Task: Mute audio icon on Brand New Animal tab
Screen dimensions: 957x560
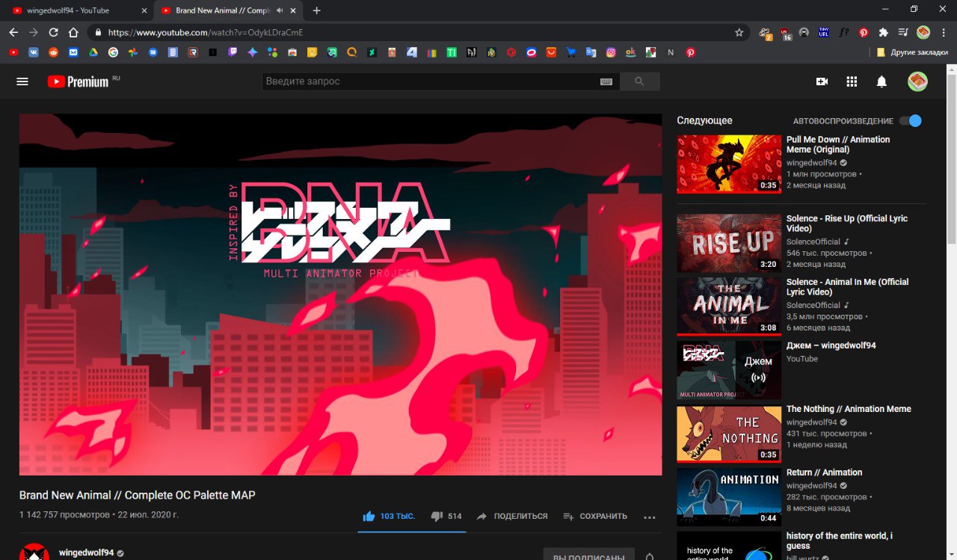Action: [x=280, y=10]
